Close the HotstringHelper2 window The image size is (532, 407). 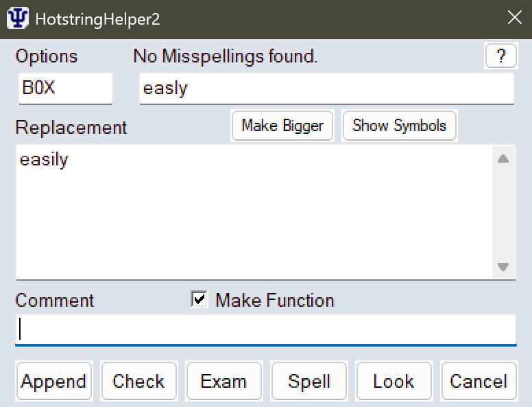point(514,17)
